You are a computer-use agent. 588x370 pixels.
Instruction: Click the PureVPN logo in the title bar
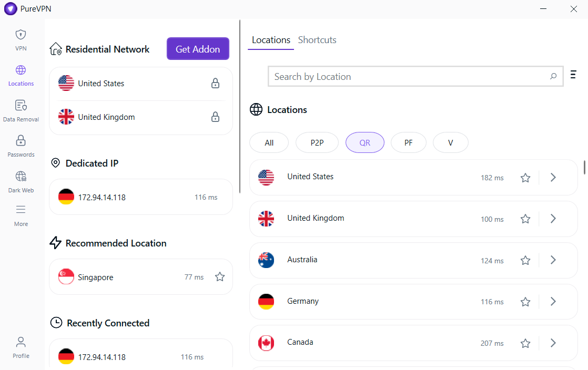click(x=11, y=8)
